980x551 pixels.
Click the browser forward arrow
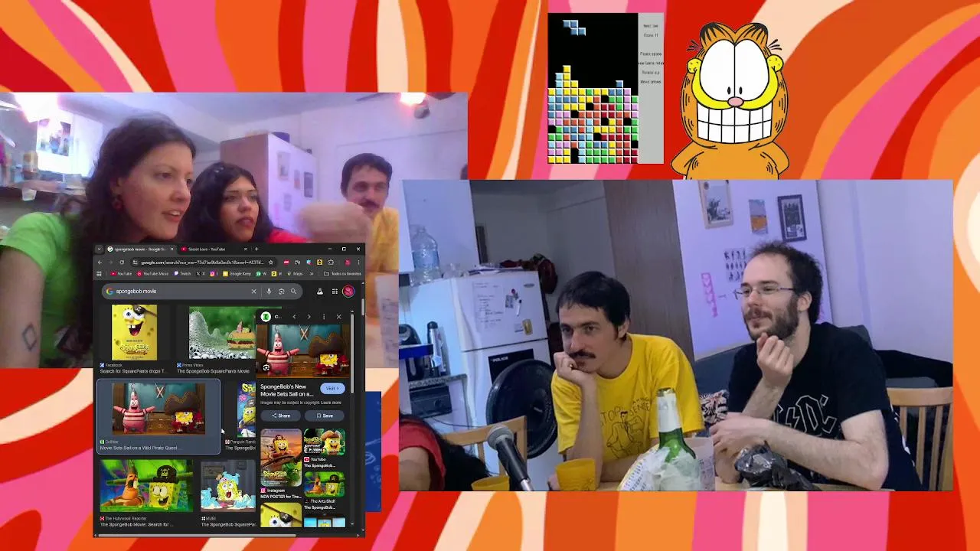pyautogui.click(x=111, y=262)
